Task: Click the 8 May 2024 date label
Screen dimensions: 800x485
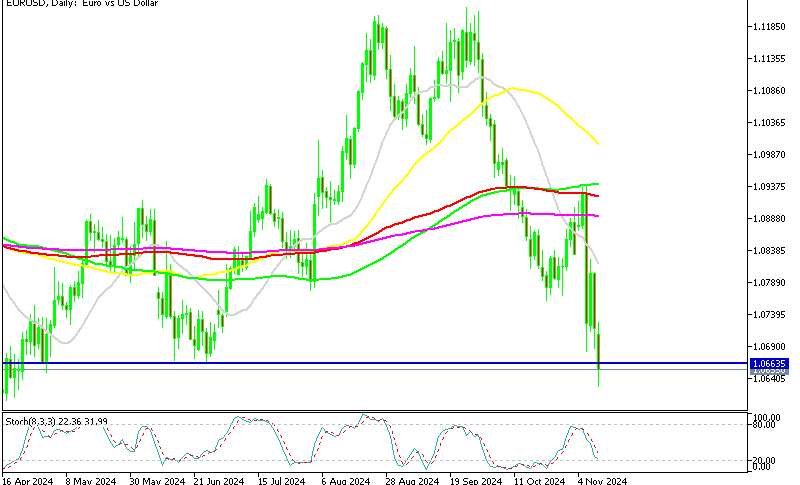Action: (x=91, y=481)
